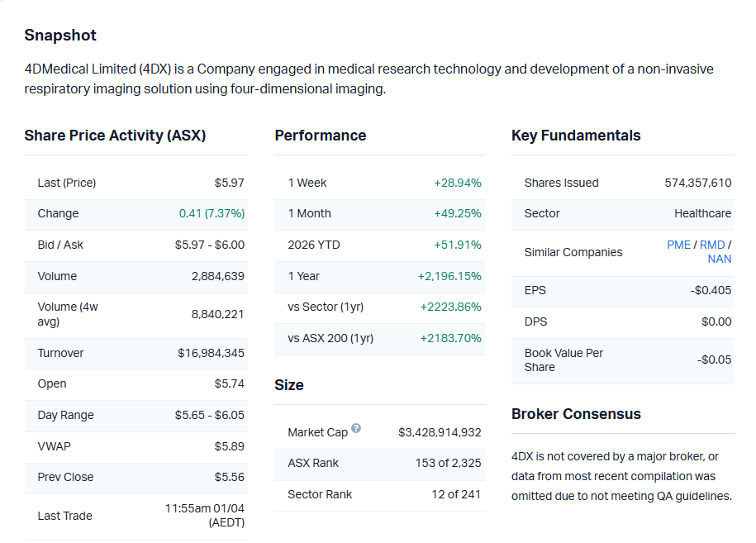Select vs ASX 200 (1yr) value +2183.70%
Screen dimensions: 756x543
[451, 338]
